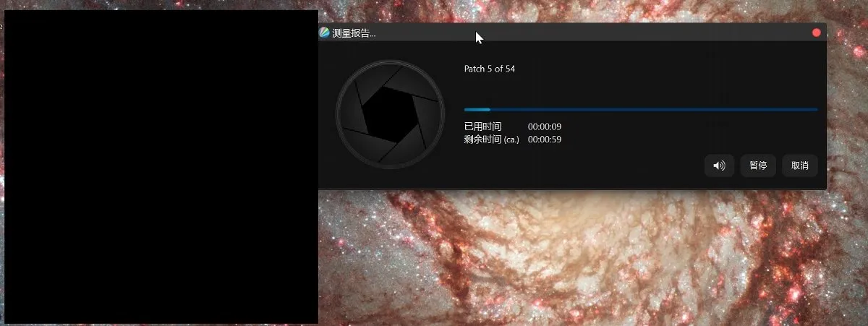This screenshot has height=326, width=868.
Task: Close the 测量报告 window with red dot
Action: [817, 33]
